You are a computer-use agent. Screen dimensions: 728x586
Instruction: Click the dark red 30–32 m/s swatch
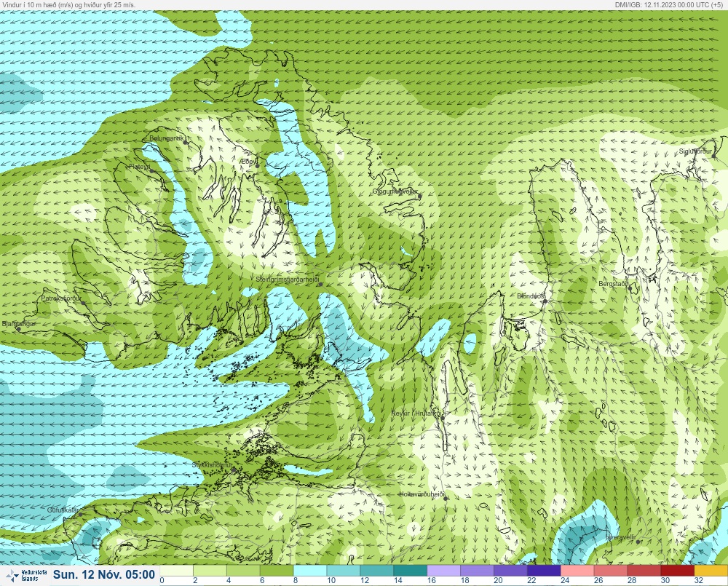click(678, 571)
